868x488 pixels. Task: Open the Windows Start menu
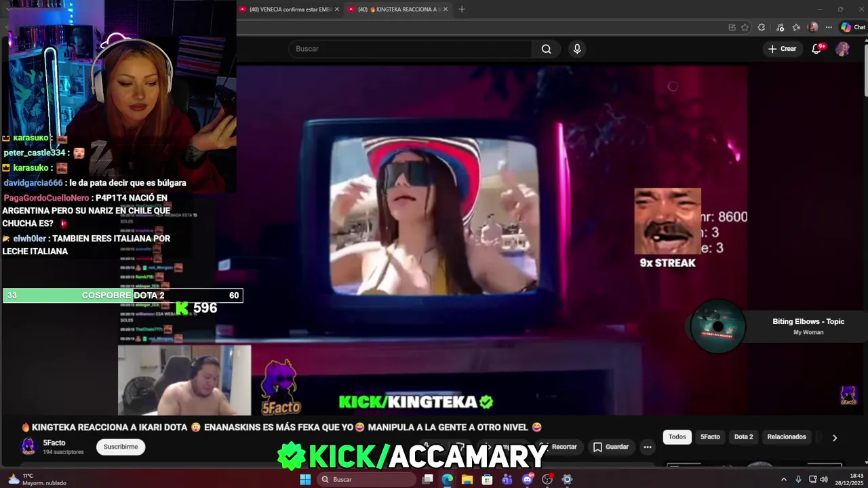(305, 479)
